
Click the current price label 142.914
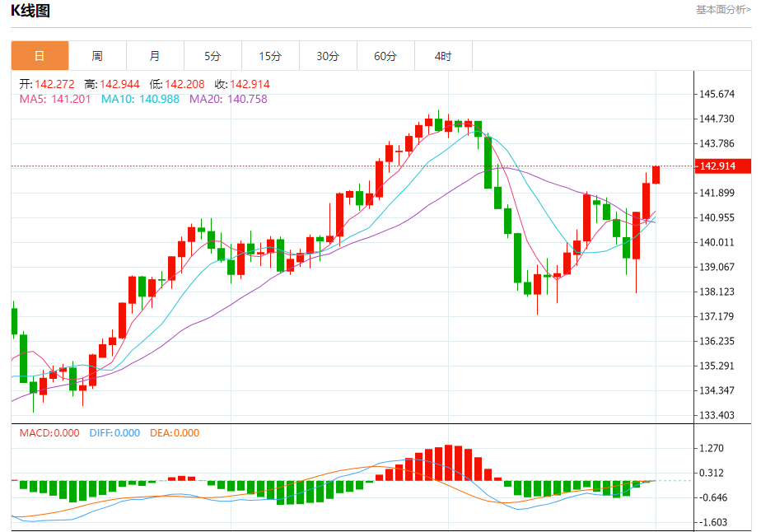[722, 166]
